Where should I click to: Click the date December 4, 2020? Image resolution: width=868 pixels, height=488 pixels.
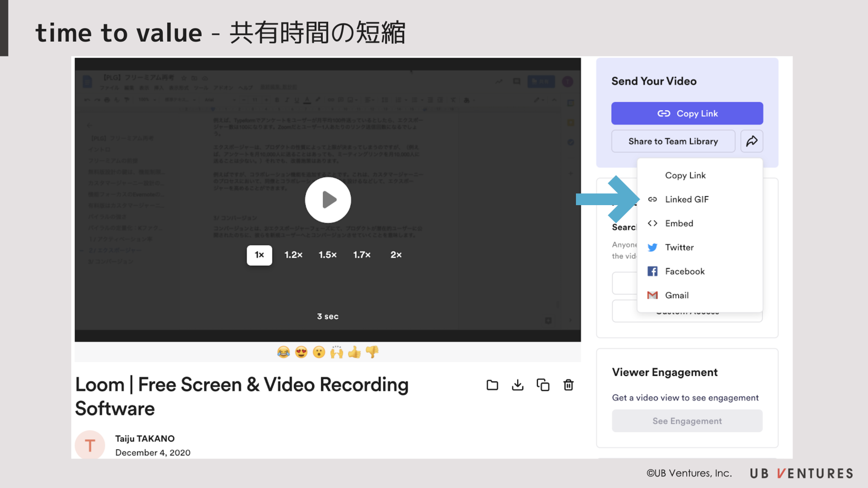(x=153, y=453)
